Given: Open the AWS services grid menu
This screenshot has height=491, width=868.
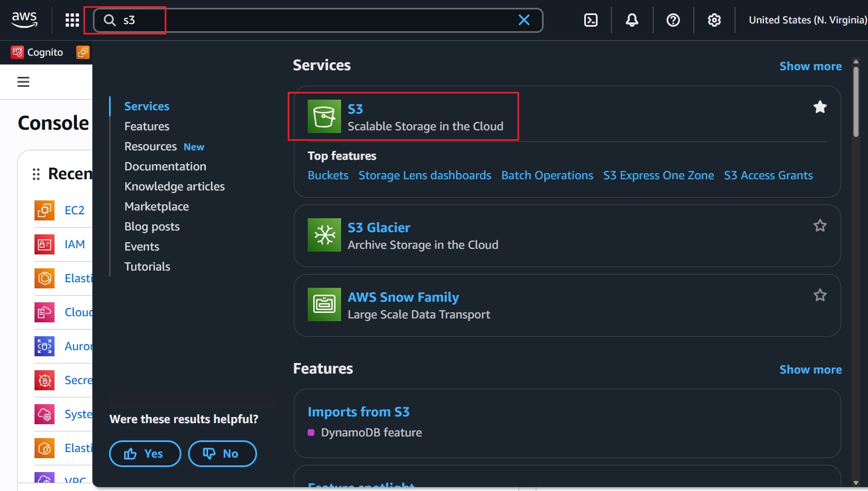Looking at the screenshot, I should pos(72,21).
